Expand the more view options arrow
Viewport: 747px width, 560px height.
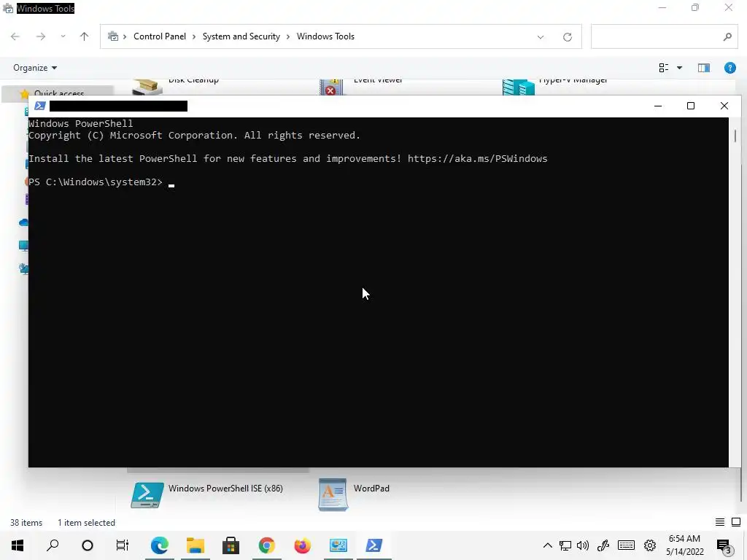coord(679,68)
